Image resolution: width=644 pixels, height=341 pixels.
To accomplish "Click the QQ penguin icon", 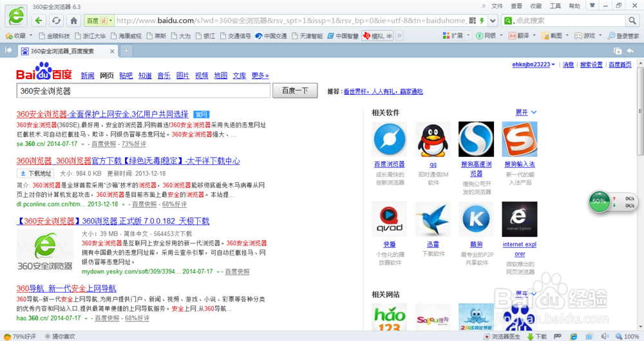I will (x=433, y=139).
